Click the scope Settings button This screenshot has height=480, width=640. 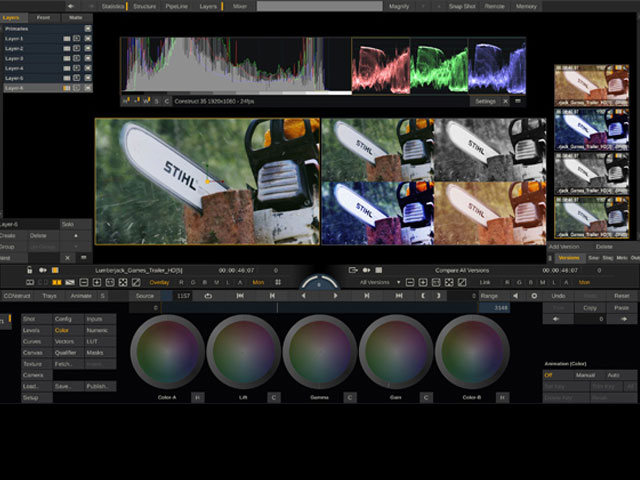[x=485, y=101]
